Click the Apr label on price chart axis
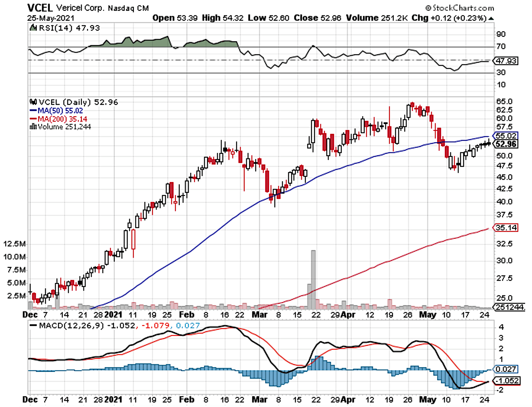 tap(348, 314)
